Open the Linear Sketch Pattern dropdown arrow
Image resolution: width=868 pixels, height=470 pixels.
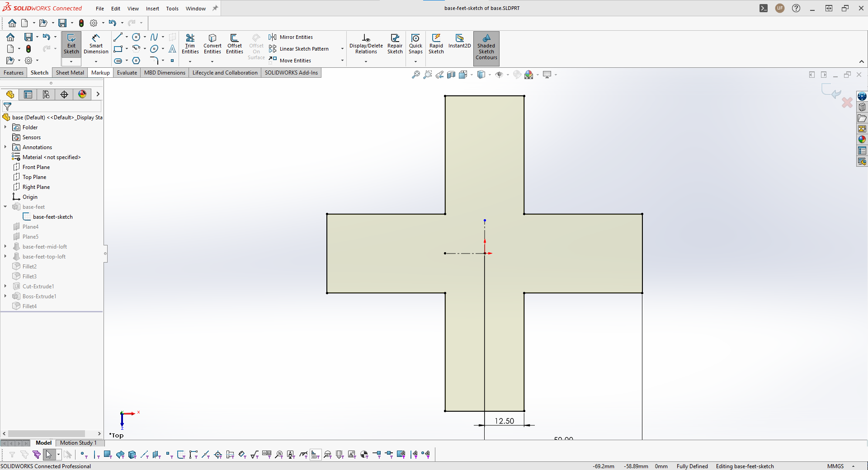pyautogui.click(x=342, y=49)
